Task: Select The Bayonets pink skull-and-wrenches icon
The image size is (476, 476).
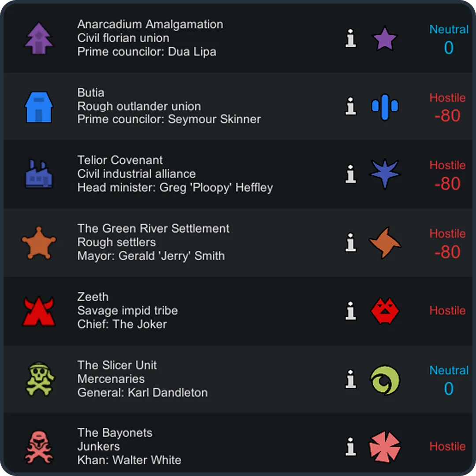Action: (x=39, y=447)
